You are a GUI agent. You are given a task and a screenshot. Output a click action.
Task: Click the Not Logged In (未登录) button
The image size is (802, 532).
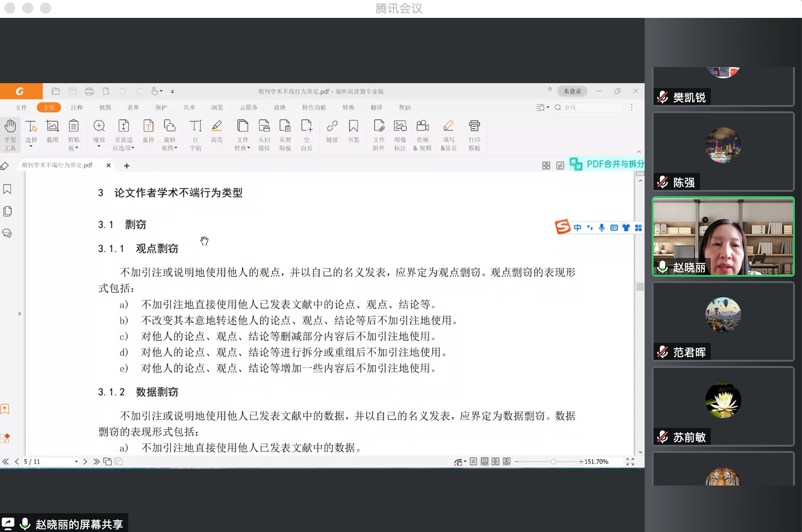572,91
